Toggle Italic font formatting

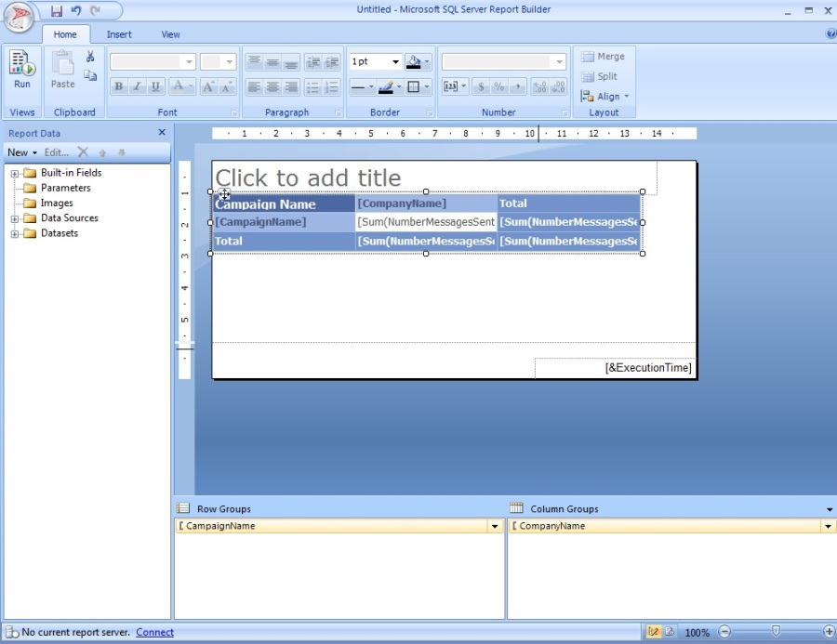coord(137,86)
